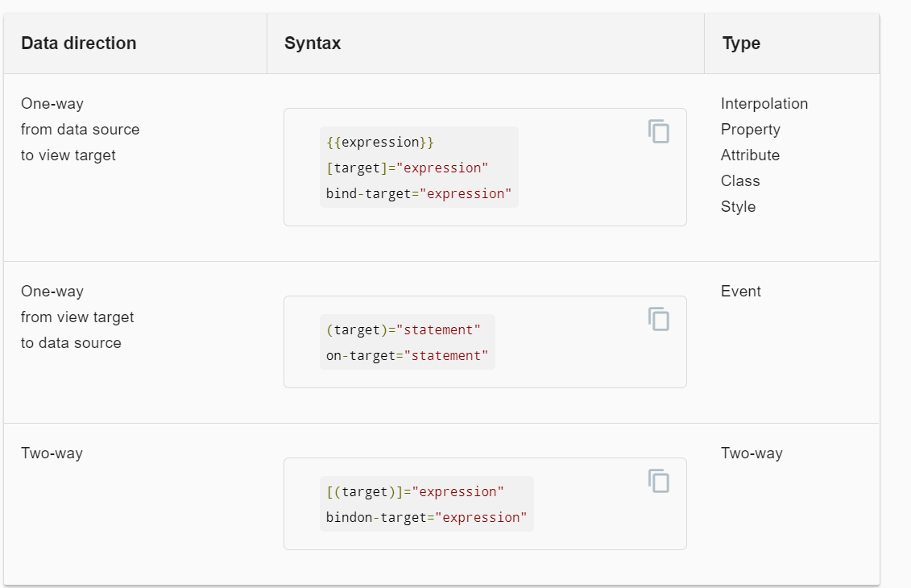Click the "Style" type text

point(739,207)
